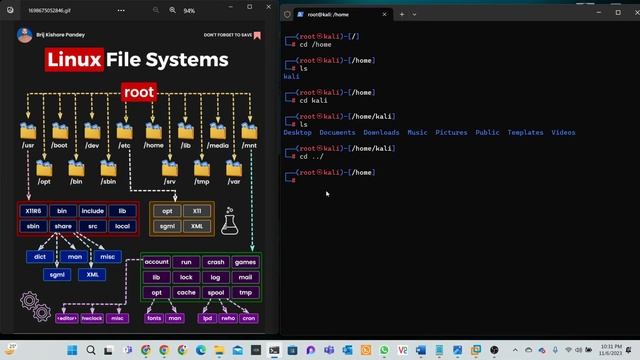The width and height of the screenshot is (640, 360).
Task: Click the /etc folder icon in diagram
Action: (x=124, y=131)
